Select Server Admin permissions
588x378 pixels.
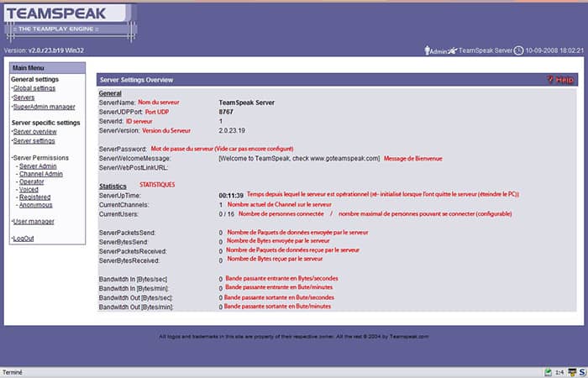pos(38,166)
